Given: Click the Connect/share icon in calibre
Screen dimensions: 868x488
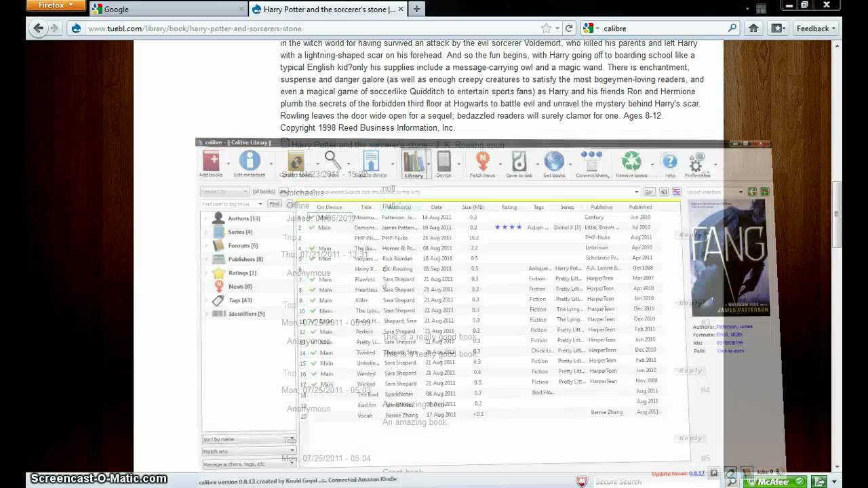Looking at the screenshot, I should click(591, 161).
